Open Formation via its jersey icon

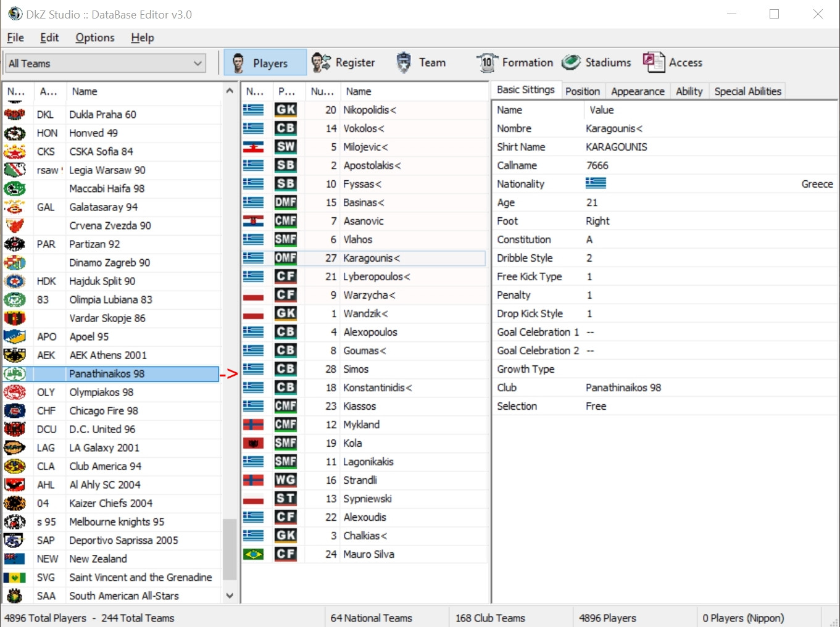pos(487,62)
